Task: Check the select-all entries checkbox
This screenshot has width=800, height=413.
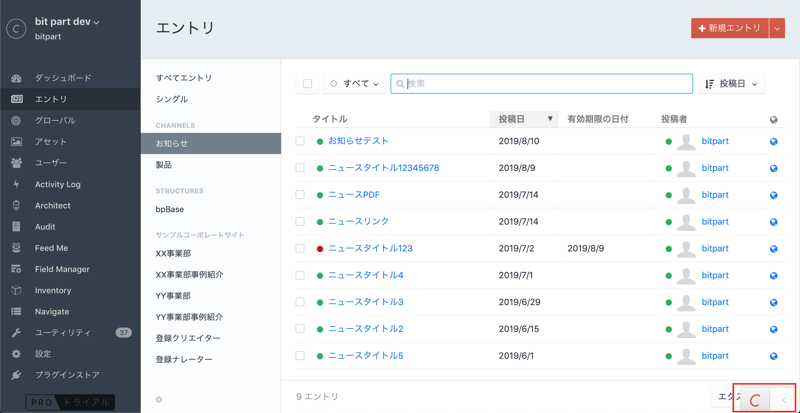Action: coord(307,84)
